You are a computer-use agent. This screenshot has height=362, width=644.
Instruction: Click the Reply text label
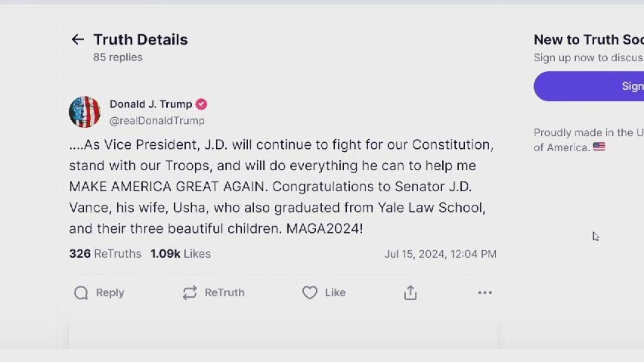(x=110, y=292)
